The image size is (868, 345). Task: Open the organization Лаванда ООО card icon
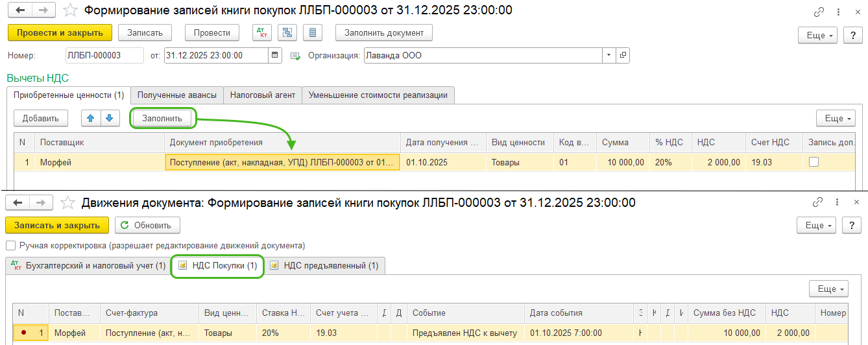point(623,55)
